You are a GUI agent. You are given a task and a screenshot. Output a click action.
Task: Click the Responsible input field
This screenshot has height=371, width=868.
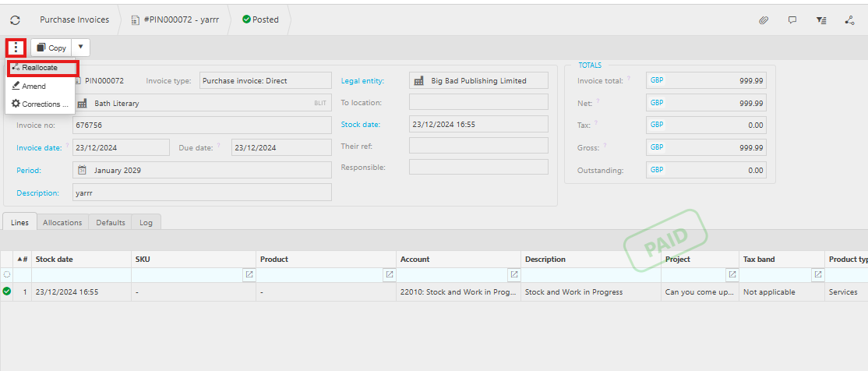coord(478,168)
